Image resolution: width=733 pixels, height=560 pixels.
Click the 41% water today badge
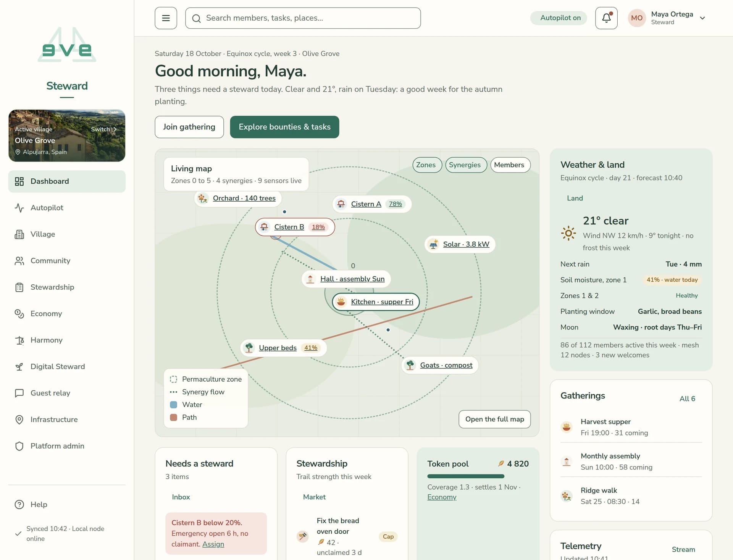pyautogui.click(x=672, y=280)
